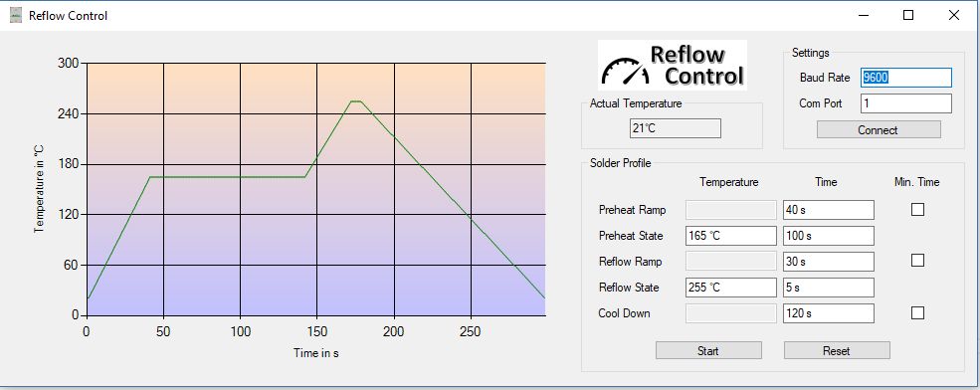The image size is (980, 390).
Task: Toggle Min. Time checkbox for Reflow Ramp
Action: point(917,260)
